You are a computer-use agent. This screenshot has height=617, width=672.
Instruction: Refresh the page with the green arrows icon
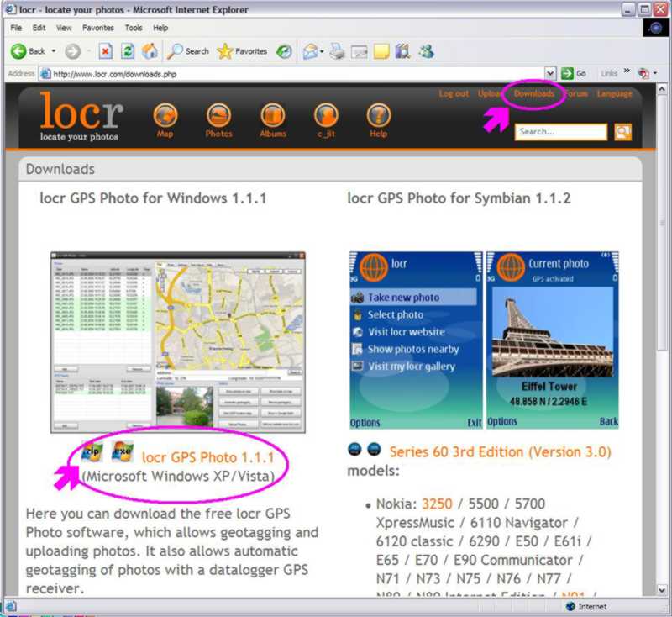click(x=128, y=51)
